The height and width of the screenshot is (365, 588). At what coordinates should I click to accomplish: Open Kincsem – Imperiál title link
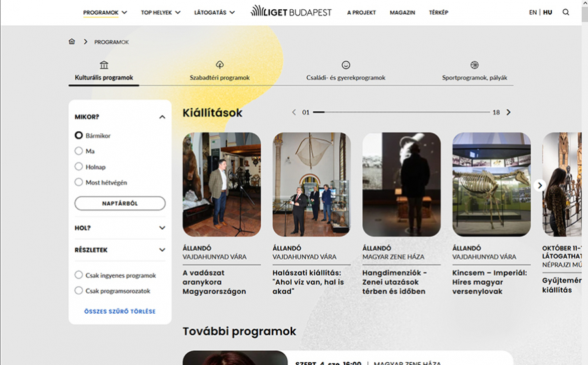point(490,282)
